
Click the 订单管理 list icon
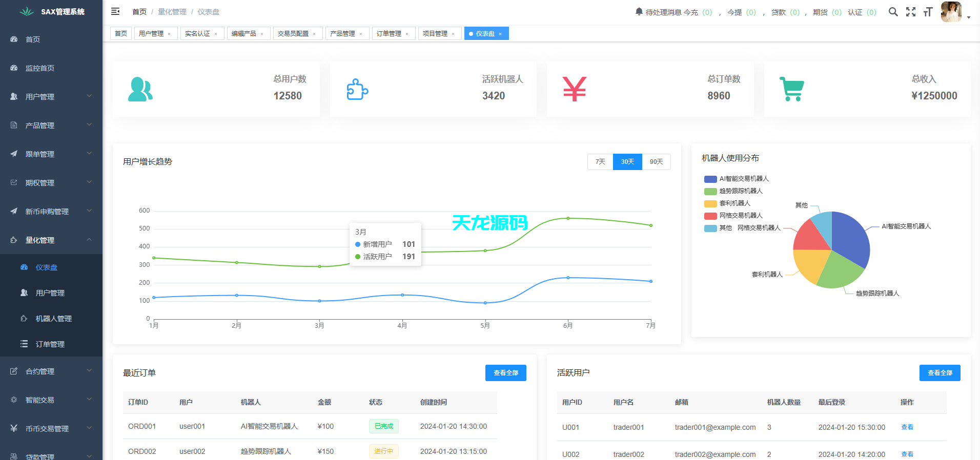click(x=24, y=344)
